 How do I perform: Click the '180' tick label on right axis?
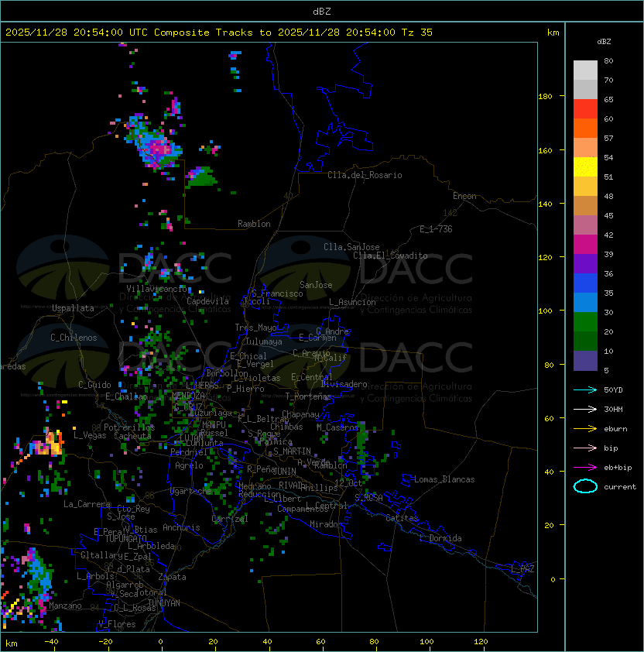pyautogui.click(x=545, y=97)
